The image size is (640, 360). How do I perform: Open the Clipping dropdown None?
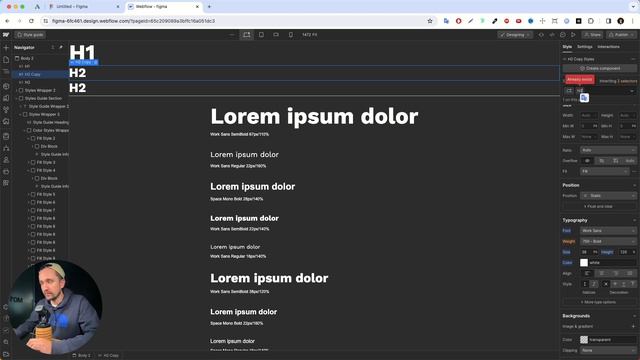point(608,350)
